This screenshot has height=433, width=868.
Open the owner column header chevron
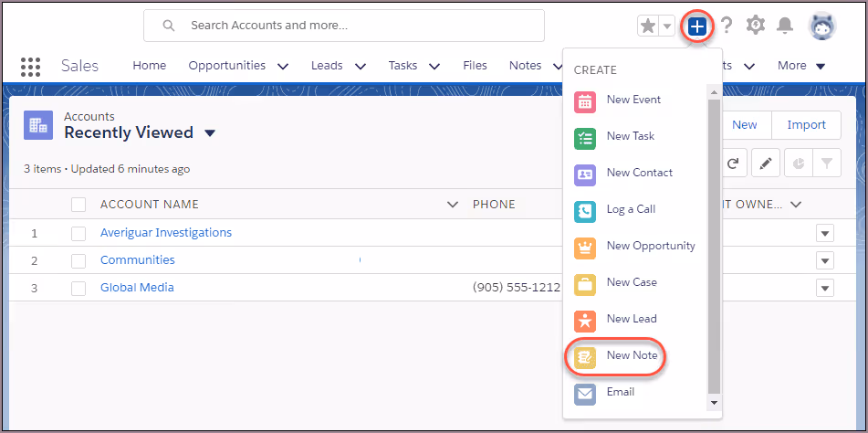796,205
